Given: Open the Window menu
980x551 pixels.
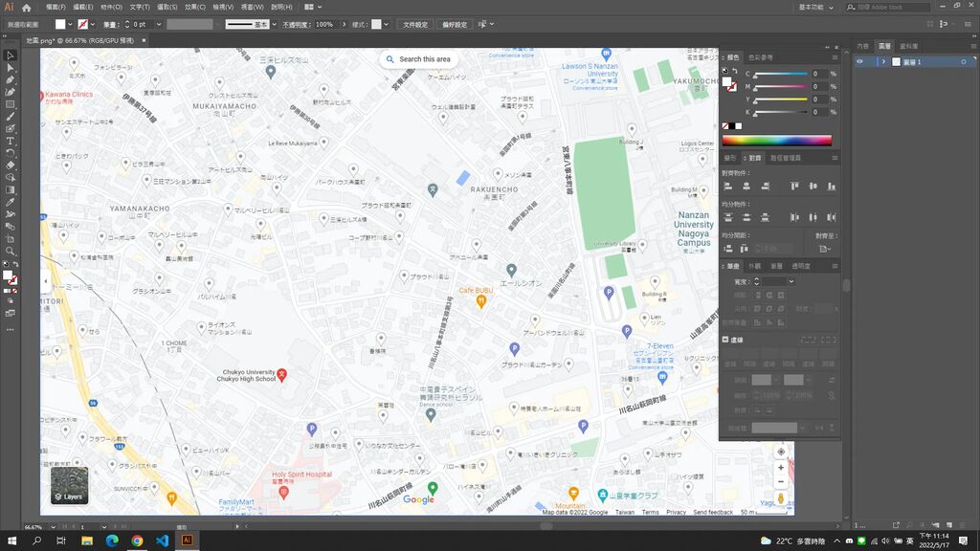Looking at the screenshot, I should point(252,8).
